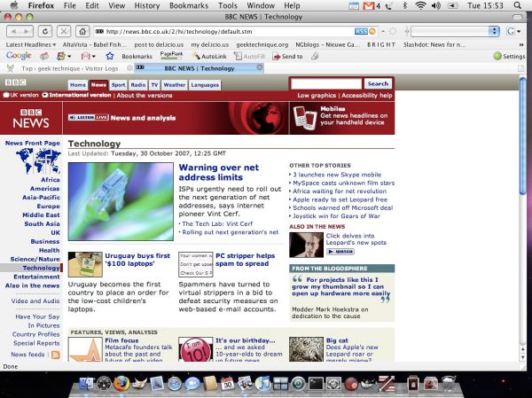Click the highlighter pen icon in Google toolbar
Screen dimensions: 532x398
click(x=315, y=56)
